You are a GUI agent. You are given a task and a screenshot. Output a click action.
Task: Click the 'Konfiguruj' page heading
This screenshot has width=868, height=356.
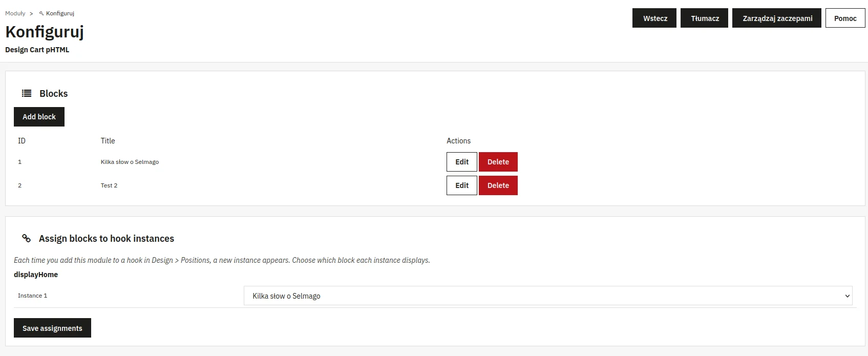(45, 32)
